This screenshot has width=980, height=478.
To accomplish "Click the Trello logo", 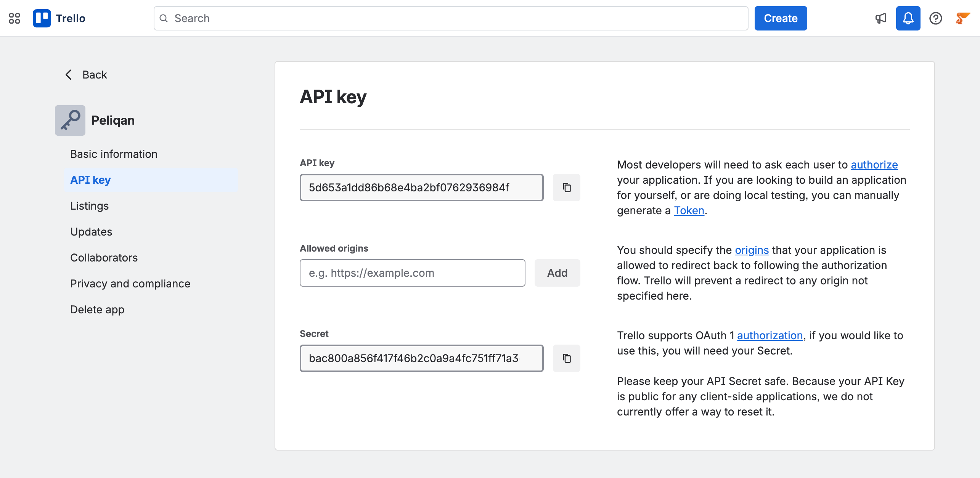I will [59, 18].
